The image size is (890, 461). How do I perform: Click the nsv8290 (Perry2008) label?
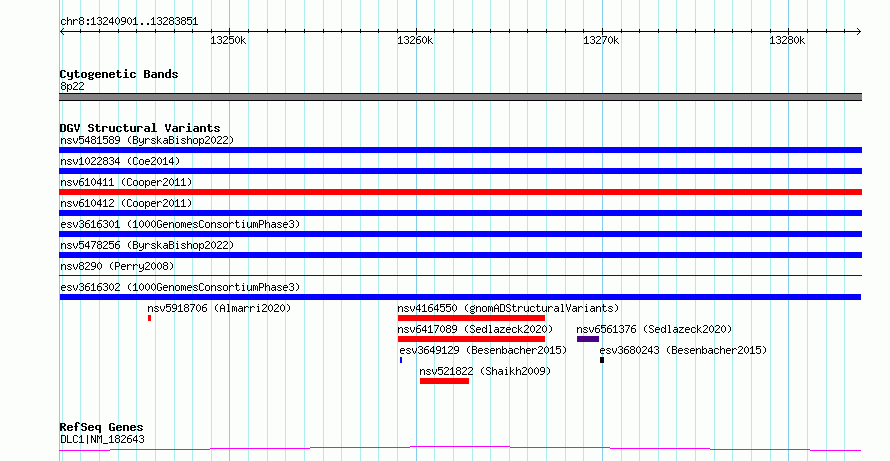[117, 266]
